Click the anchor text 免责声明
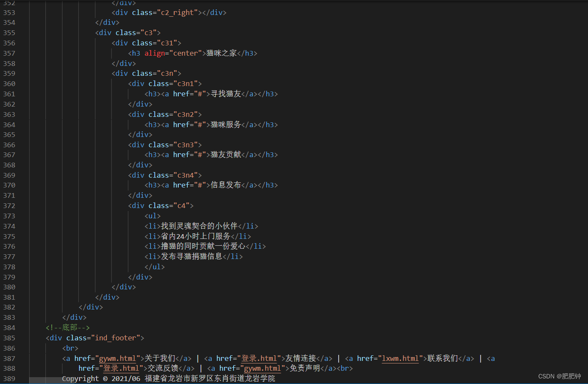This screenshot has width=588, height=384. point(305,368)
